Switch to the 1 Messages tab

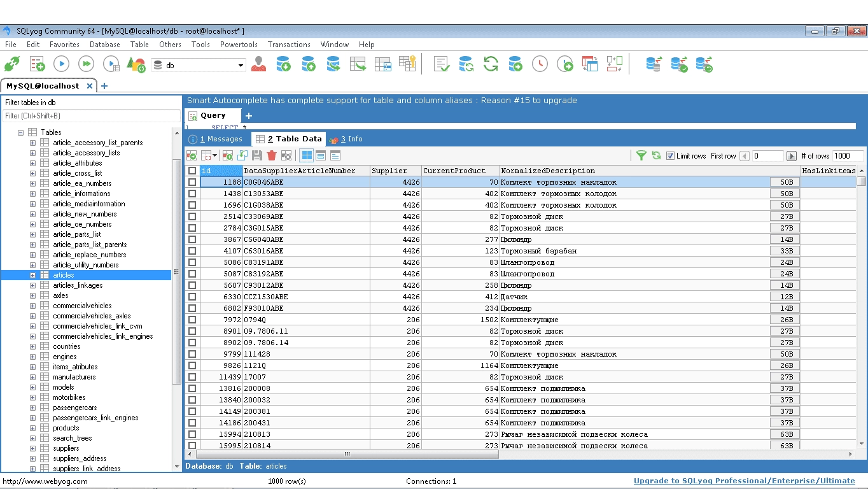pos(216,139)
